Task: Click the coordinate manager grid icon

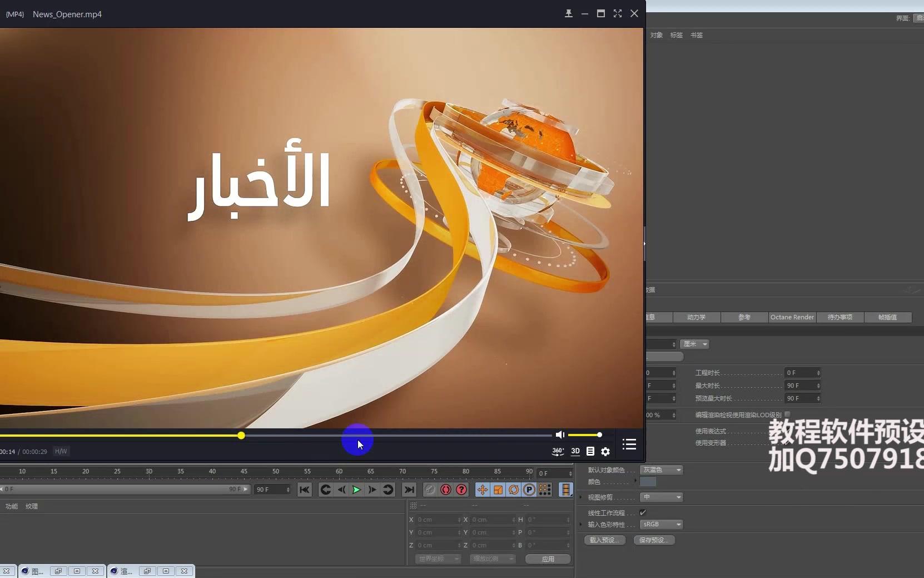Action: pyautogui.click(x=413, y=506)
